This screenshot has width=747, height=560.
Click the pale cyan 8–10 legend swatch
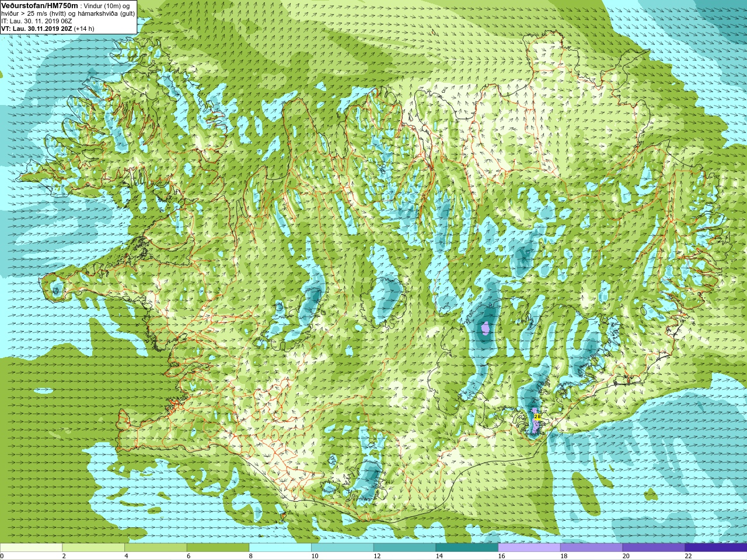point(280,548)
